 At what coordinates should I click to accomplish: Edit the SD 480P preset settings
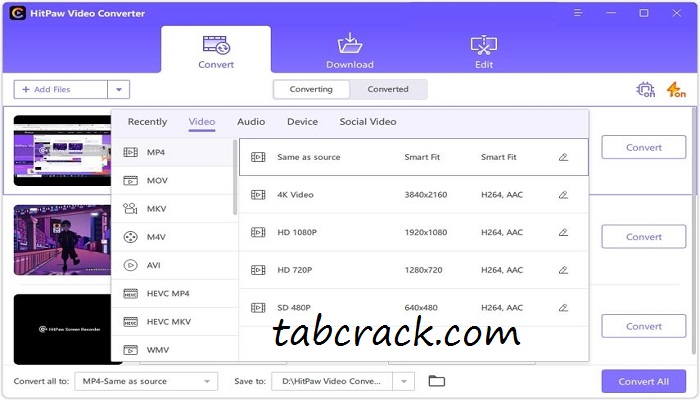[563, 307]
